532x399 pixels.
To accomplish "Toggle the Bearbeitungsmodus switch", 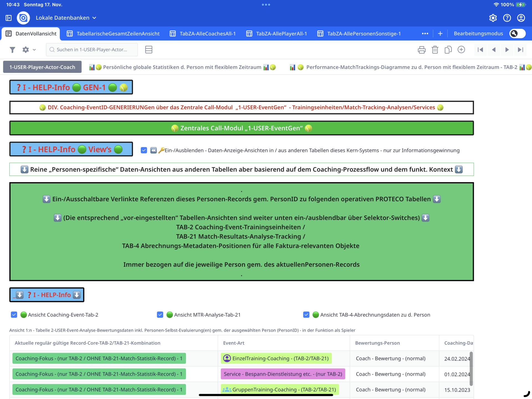I will point(517,34).
